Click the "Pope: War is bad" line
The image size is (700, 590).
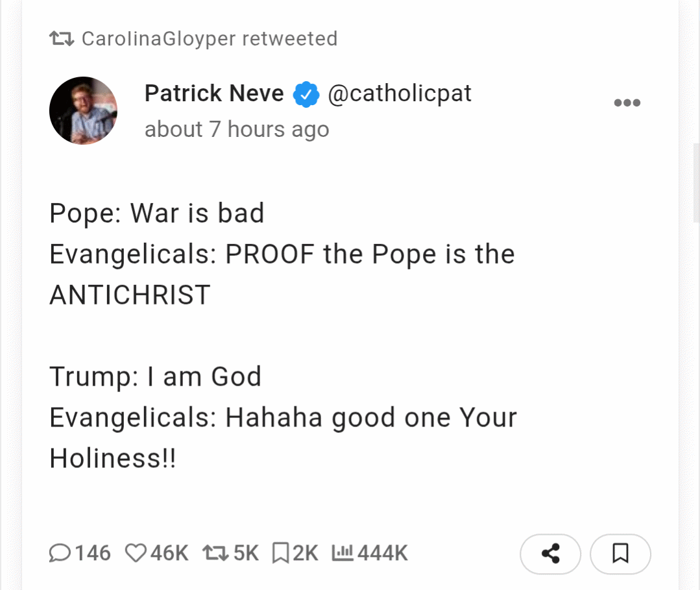[x=157, y=214]
